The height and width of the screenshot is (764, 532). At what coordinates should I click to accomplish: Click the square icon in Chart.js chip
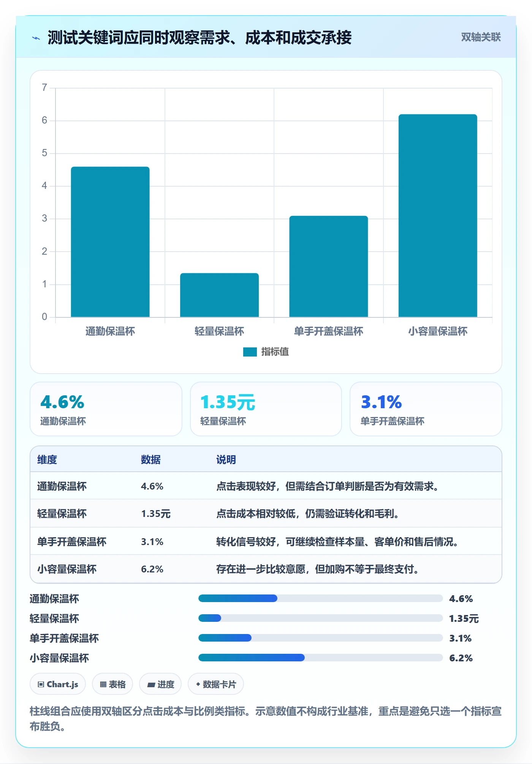(x=41, y=685)
